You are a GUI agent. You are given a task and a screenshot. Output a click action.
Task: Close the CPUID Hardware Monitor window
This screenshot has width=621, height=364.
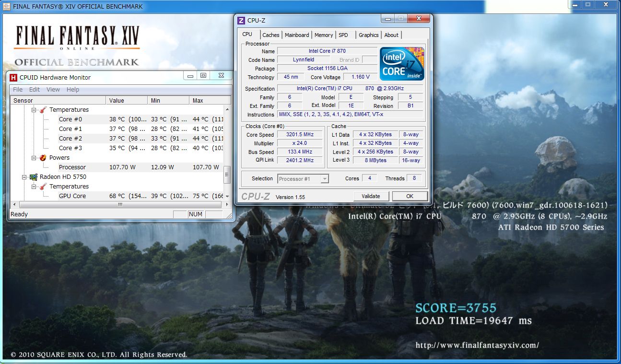[x=221, y=76]
